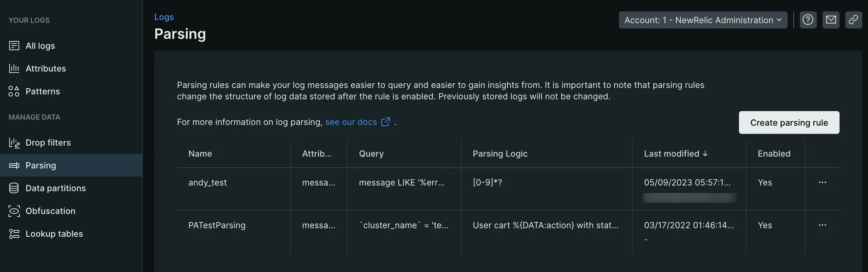Click the Patterns shapes icon
Viewport: 868px width, 272px height.
[x=14, y=91]
